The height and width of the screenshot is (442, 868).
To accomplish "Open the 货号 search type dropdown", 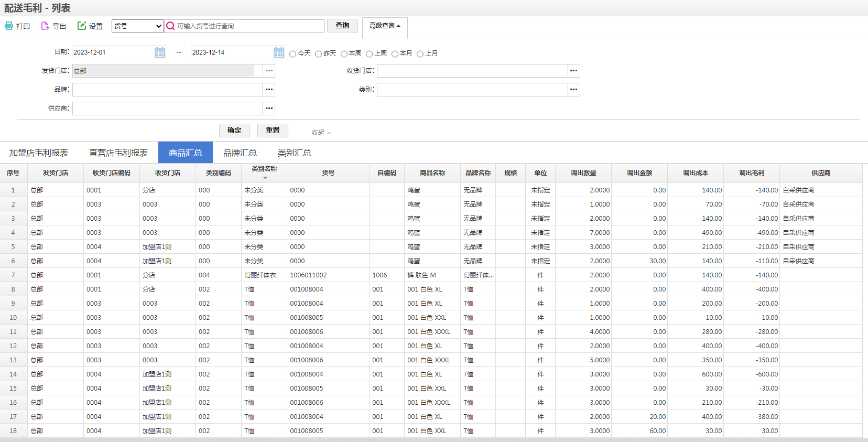I will tap(138, 26).
